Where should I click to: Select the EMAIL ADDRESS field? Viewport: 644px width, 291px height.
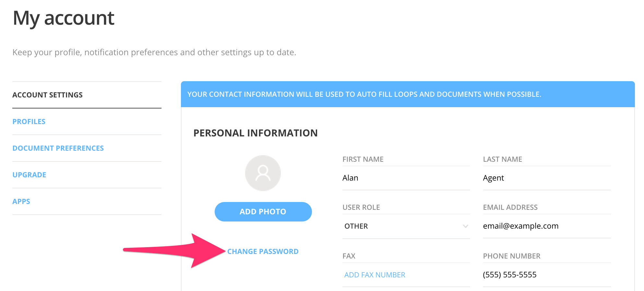tap(546, 226)
